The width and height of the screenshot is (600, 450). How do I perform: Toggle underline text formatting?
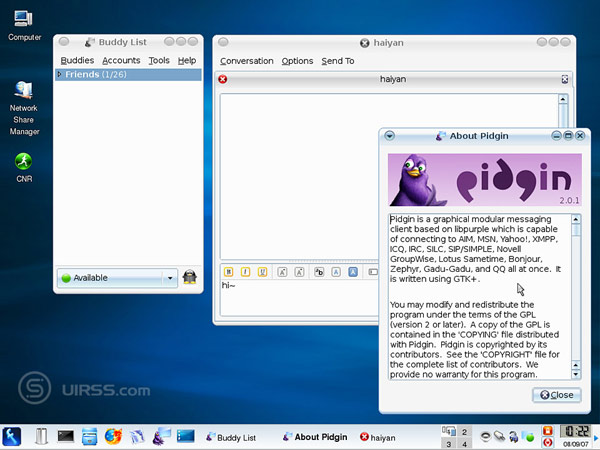(263, 271)
